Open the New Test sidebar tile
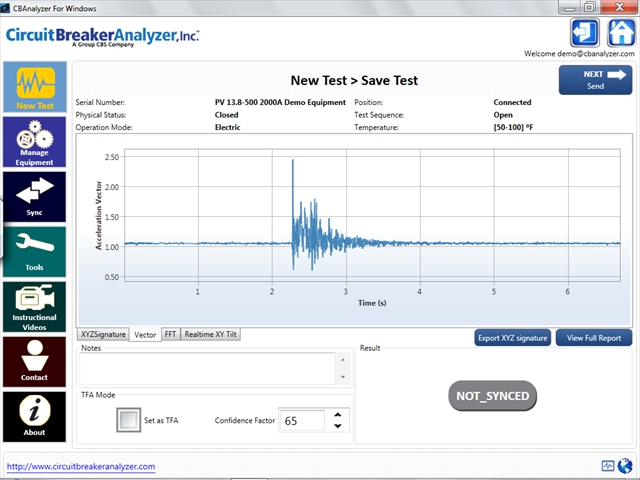Screen dimensions: 640x480 click(35, 87)
